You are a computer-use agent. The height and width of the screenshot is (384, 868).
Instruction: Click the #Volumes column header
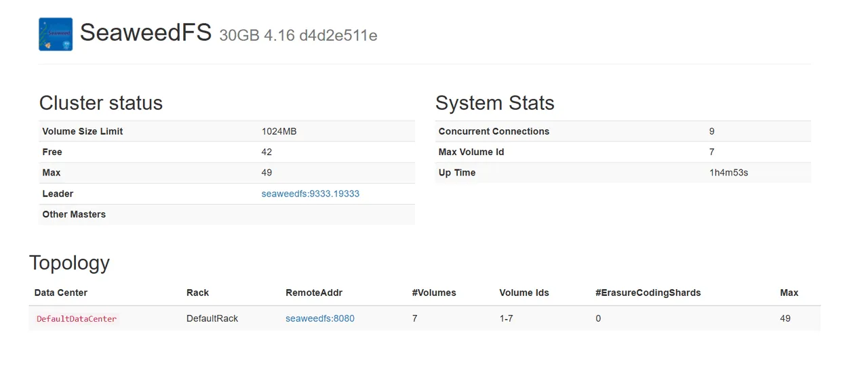click(434, 293)
